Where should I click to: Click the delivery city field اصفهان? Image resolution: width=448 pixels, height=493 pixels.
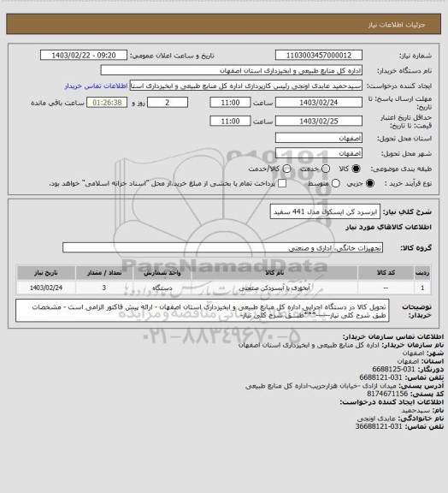pyautogui.click(x=319, y=153)
